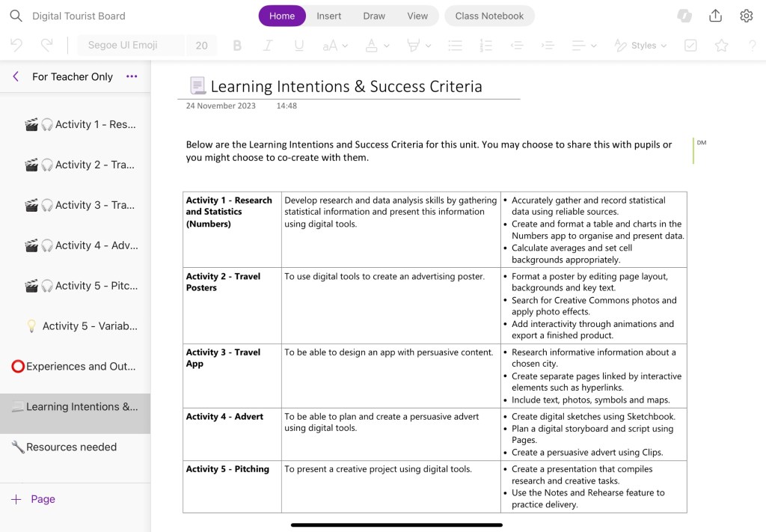Open the font name box Segoe UI Emoji
The image size is (766, 532).
pos(130,46)
